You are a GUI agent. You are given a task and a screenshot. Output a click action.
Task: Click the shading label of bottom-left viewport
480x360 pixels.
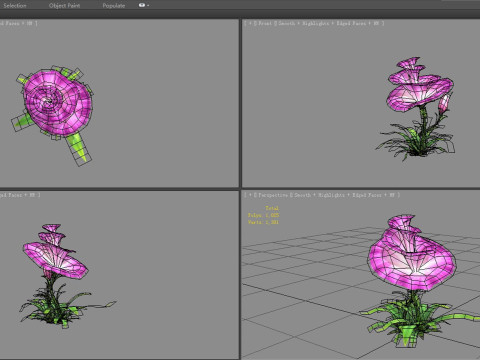coord(20,195)
